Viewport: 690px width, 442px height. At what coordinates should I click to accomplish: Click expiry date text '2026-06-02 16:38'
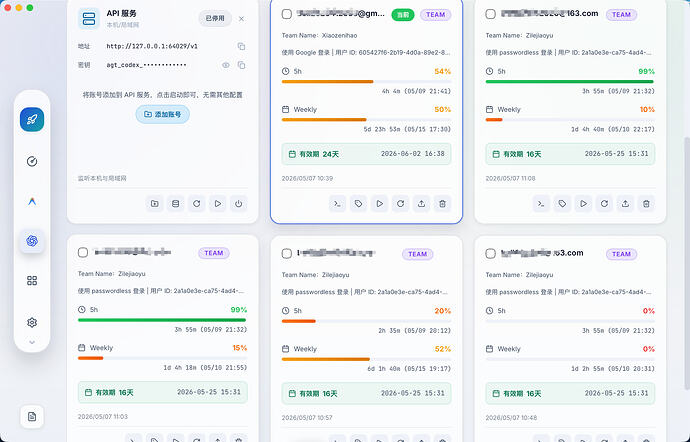point(413,154)
